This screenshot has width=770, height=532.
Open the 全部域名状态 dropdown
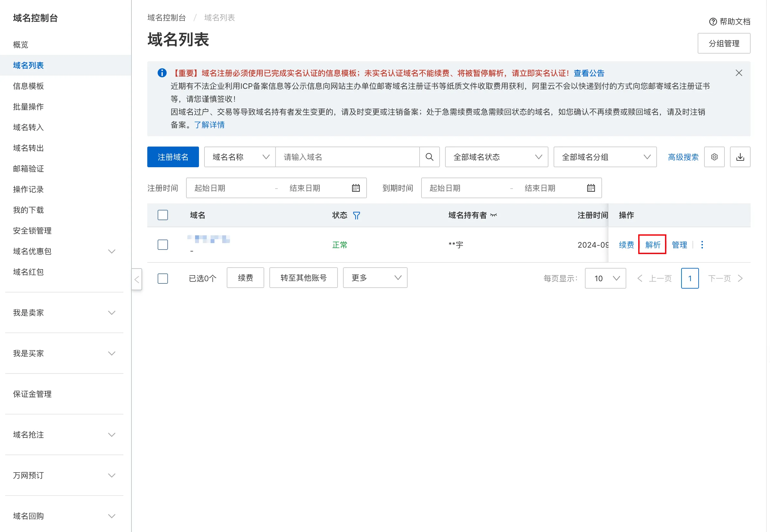point(496,157)
